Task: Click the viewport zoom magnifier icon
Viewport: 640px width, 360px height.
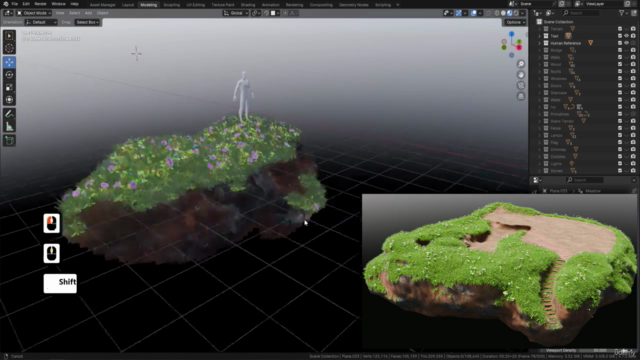Action: pos(521,64)
